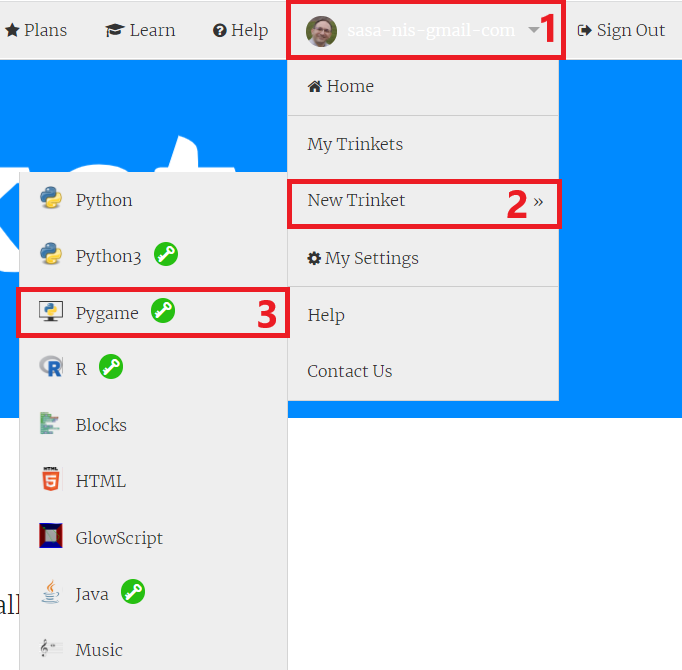
Task: Open the sasa-nis-gmail-com account dropdown arrow
Action: [534, 30]
